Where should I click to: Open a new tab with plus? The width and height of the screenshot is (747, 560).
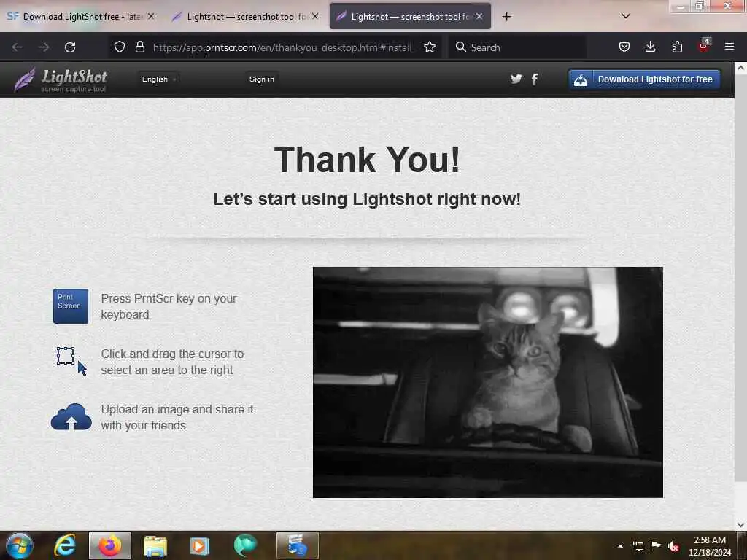(507, 17)
